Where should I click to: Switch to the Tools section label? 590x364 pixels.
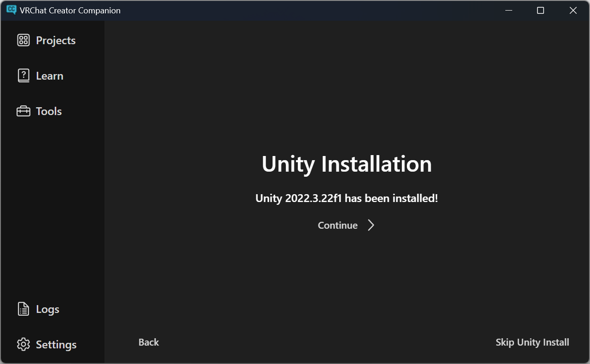click(49, 111)
